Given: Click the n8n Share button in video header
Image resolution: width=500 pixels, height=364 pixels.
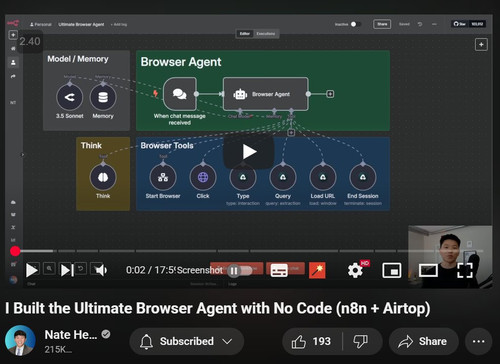Looking at the screenshot, I should (382, 24).
